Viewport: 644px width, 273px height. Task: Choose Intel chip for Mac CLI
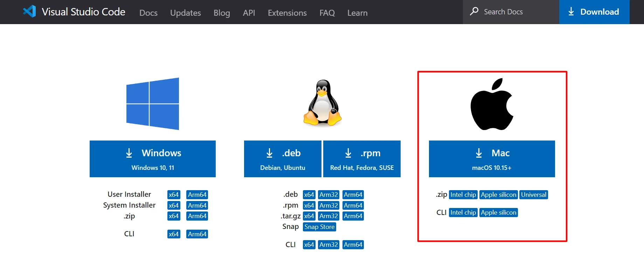point(463,213)
